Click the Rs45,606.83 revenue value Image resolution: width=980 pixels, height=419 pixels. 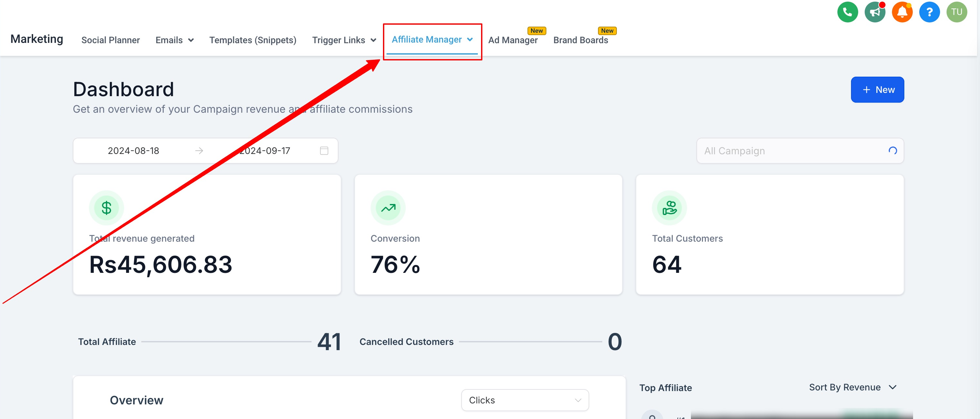click(x=160, y=264)
